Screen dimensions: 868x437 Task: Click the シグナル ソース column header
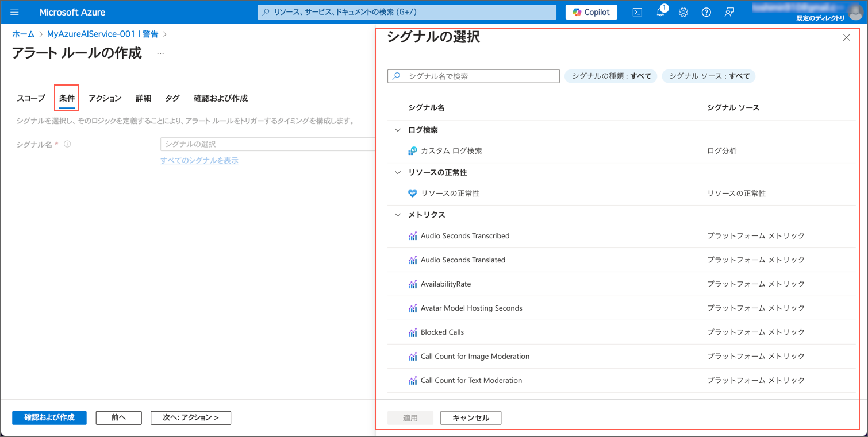(733, 108)
